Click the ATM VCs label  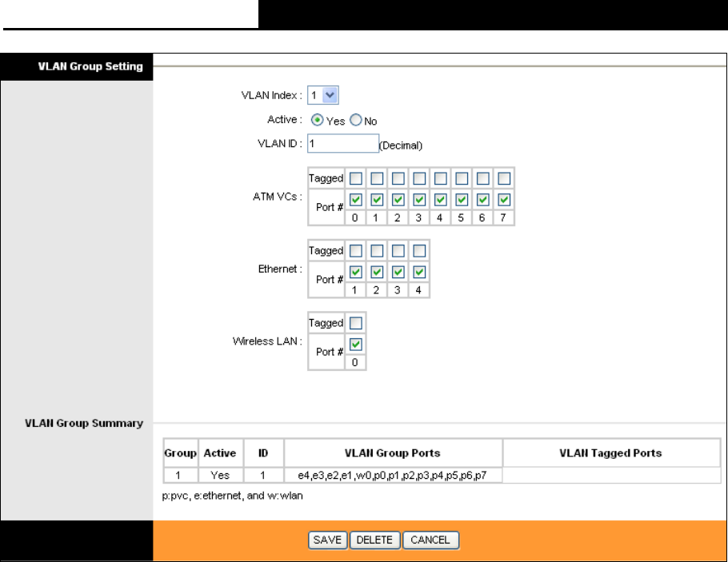pos(277,197)
